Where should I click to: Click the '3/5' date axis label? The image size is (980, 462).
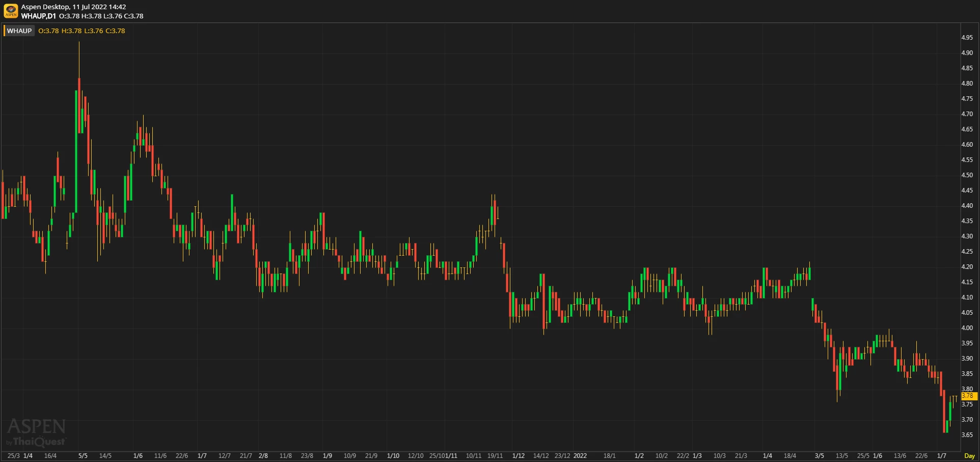820,456
